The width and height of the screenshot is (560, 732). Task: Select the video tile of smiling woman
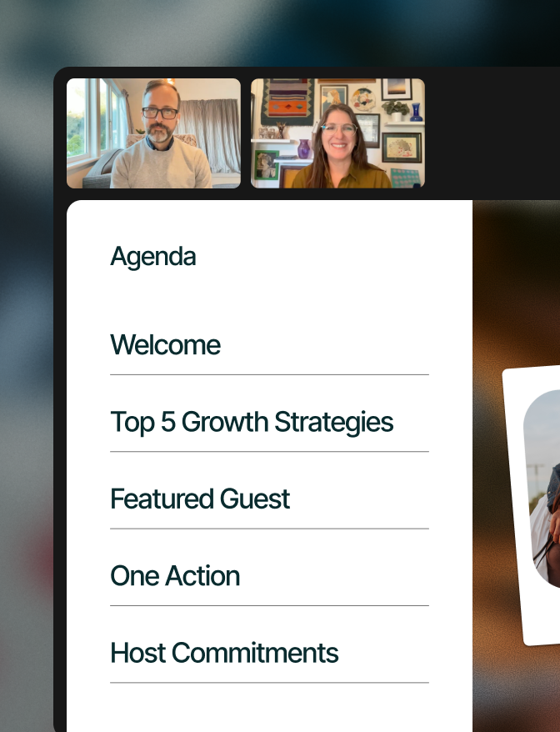click(x=337, y=133)
